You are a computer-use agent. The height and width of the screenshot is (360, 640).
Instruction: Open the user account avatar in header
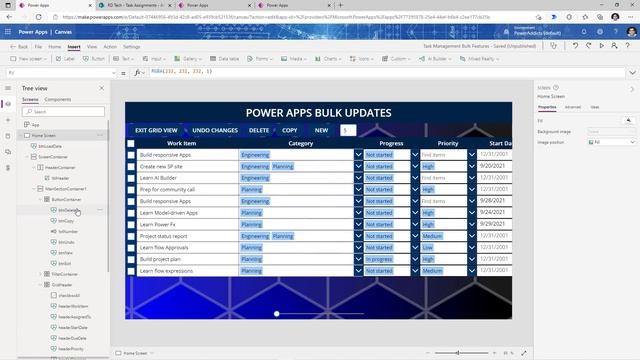coord(631,32)
